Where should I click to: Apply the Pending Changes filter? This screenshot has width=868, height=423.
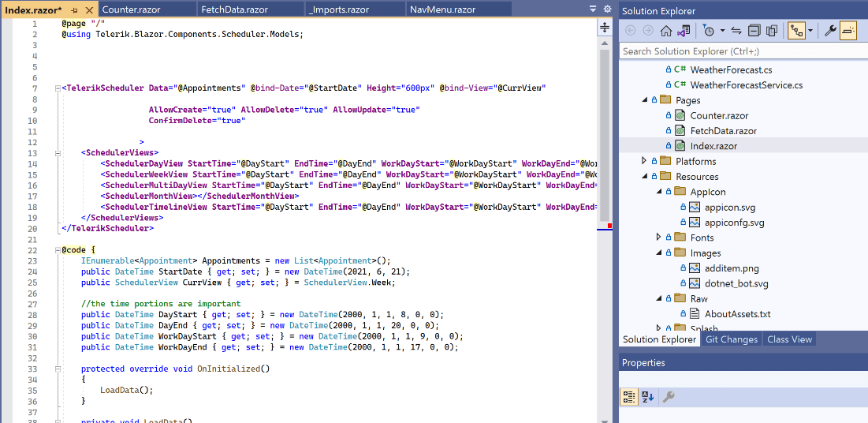[x=709, y=31]
